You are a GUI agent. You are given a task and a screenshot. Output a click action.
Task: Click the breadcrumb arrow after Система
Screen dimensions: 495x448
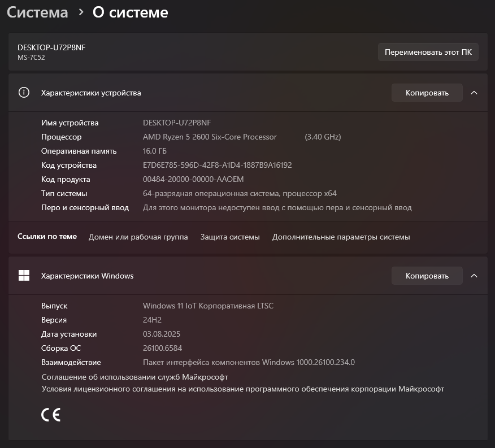81,12
